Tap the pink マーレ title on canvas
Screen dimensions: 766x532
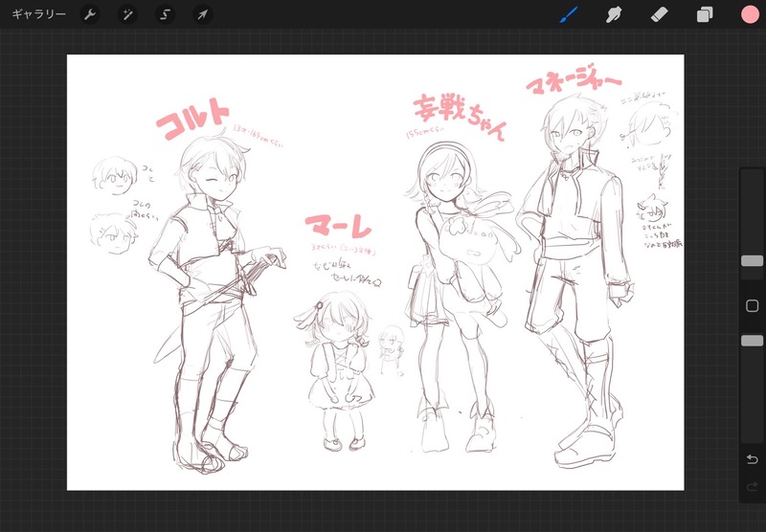(x=338, y=227)
